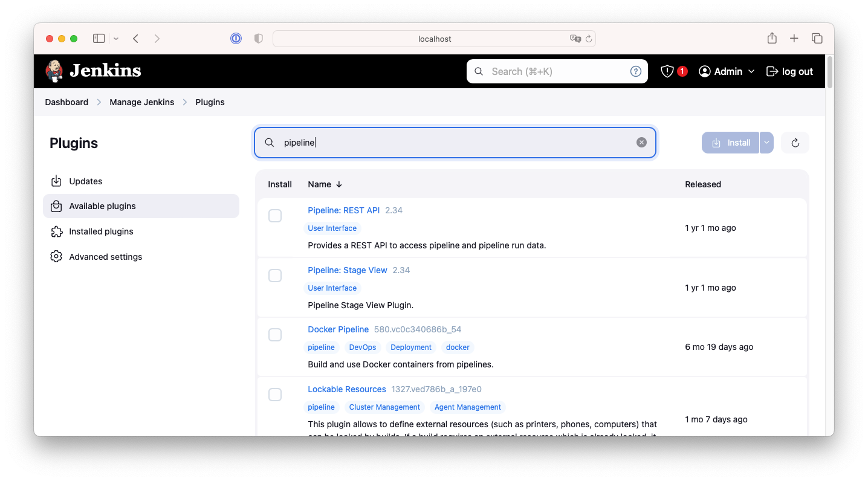Select the Docker Pipeline plugin checkbox

pyautogui.click(x=275, y=335)
